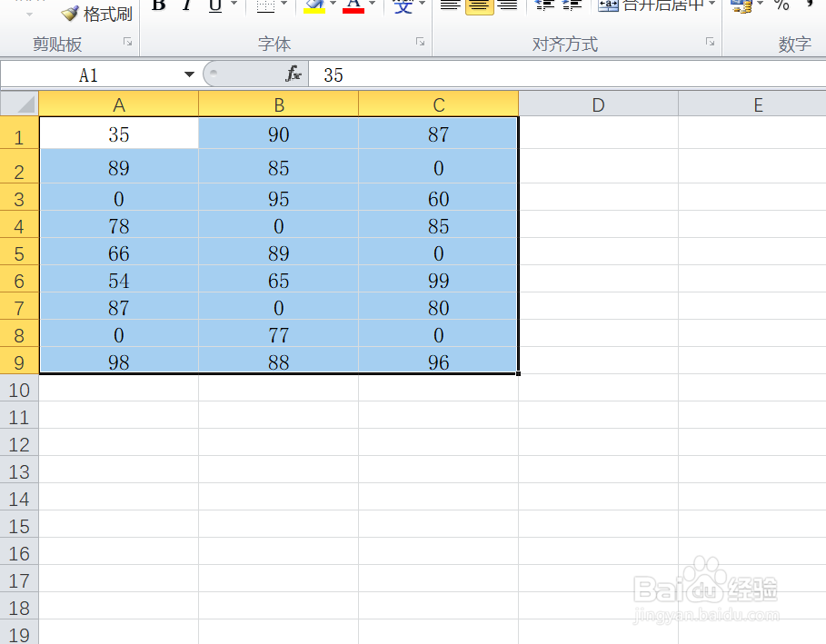Screen dimensions: 826x644
Task: Toggle Italic formatting
Action: coord(186,5)
